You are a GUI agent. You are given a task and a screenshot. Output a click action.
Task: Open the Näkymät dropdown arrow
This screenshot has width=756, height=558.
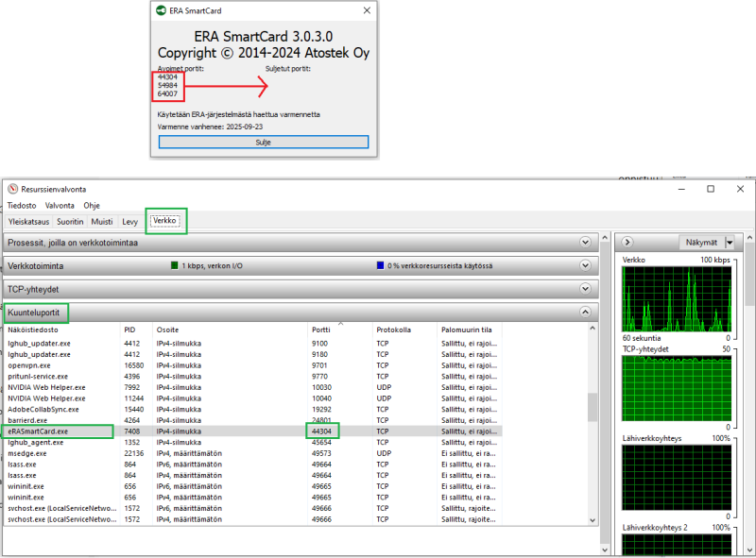coord(729,243)
